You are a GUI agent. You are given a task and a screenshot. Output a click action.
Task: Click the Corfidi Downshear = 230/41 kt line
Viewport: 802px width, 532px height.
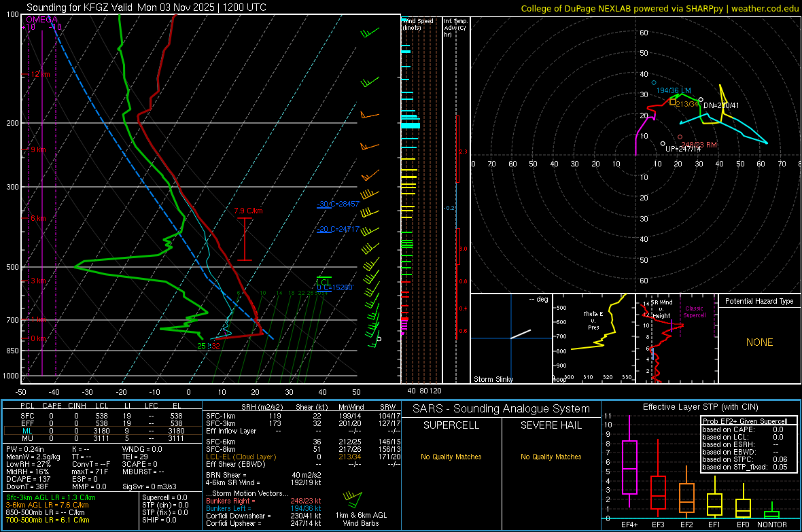click(264, 516)
